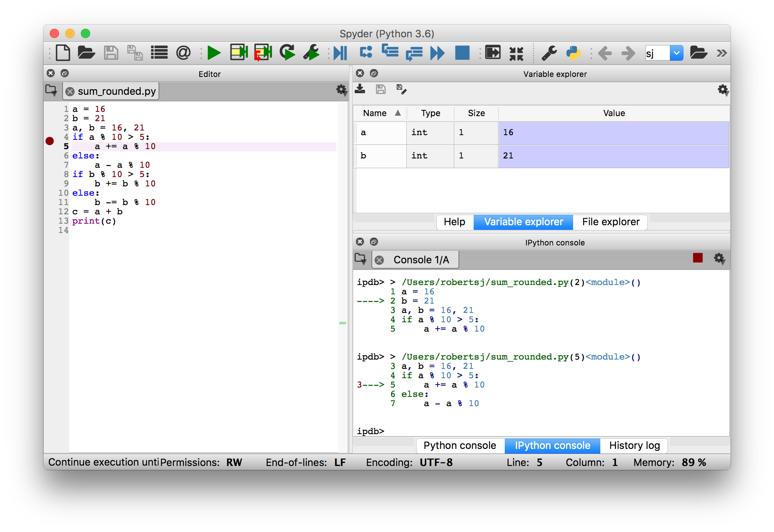Click the IPython console close panel button

click(x=359, y=242)
